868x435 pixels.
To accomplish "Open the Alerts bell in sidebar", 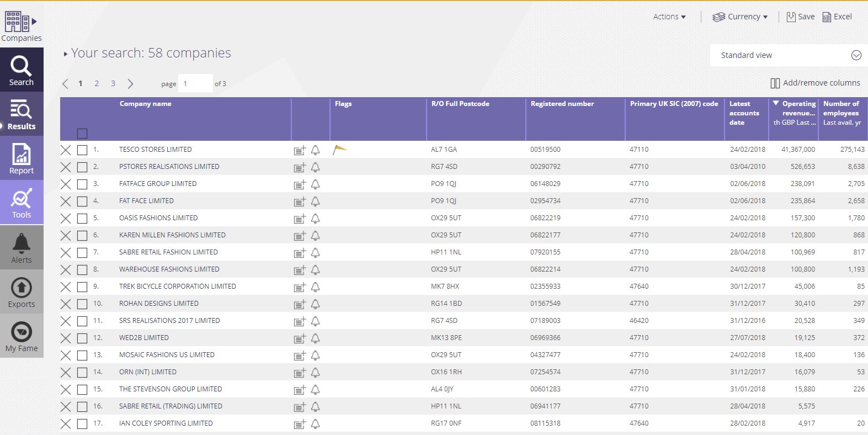I will pos(22,247).
